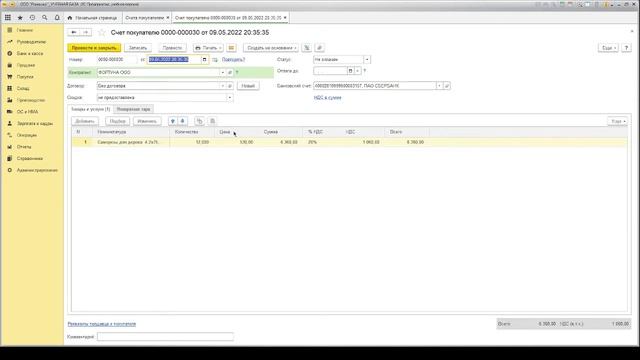Click Изменить button
640x360 pixels.
[147, 121]
